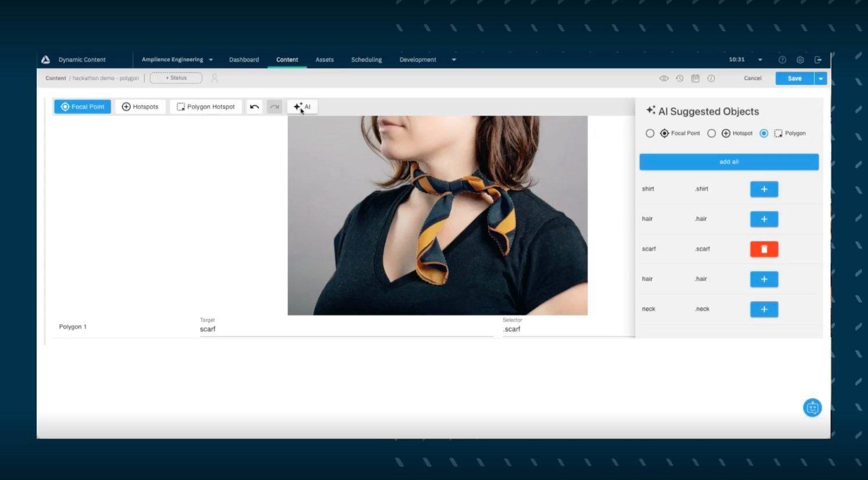Image resolution: width=868 pixels, height=480 pixels.
Task: Select the Focal Point tool
Action: tap(83, 106)
